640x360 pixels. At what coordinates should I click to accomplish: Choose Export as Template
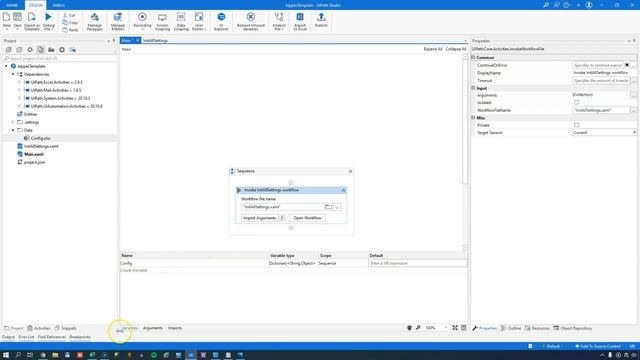tap(32, 21)
